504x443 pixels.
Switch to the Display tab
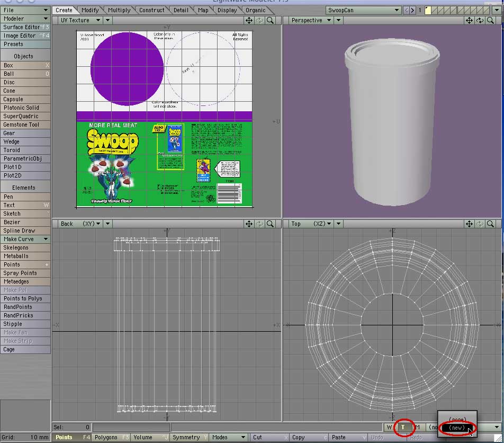point(227,10)
